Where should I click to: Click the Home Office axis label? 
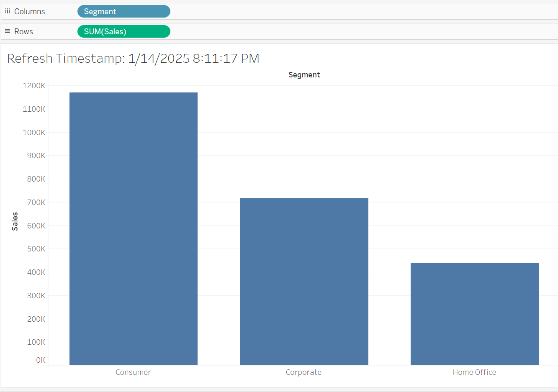click(x=474, y=372)
